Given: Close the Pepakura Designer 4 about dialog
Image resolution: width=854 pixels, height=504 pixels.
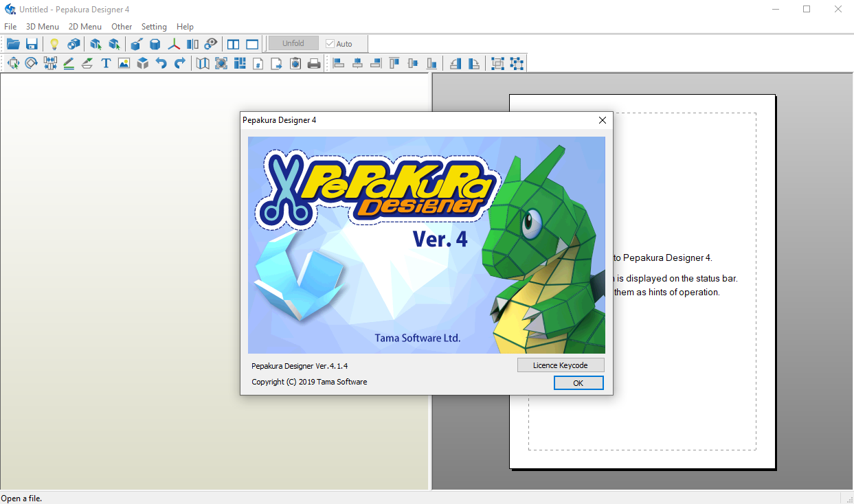Looking at the screenshot, I should point(603,120).
